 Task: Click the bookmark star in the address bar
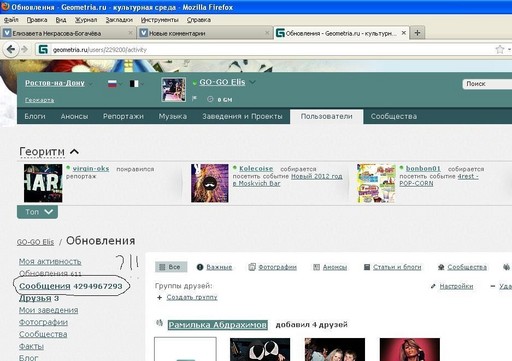[500, 50]
